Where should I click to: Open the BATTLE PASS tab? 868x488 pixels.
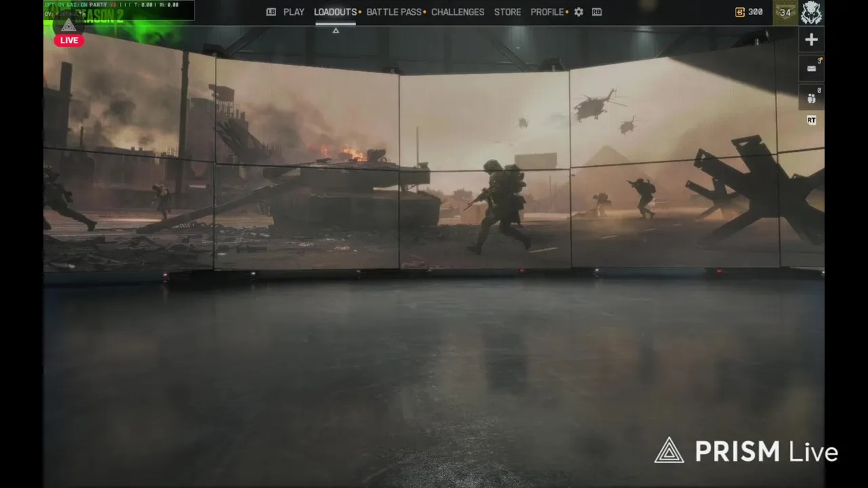click(x=394, y=12)
